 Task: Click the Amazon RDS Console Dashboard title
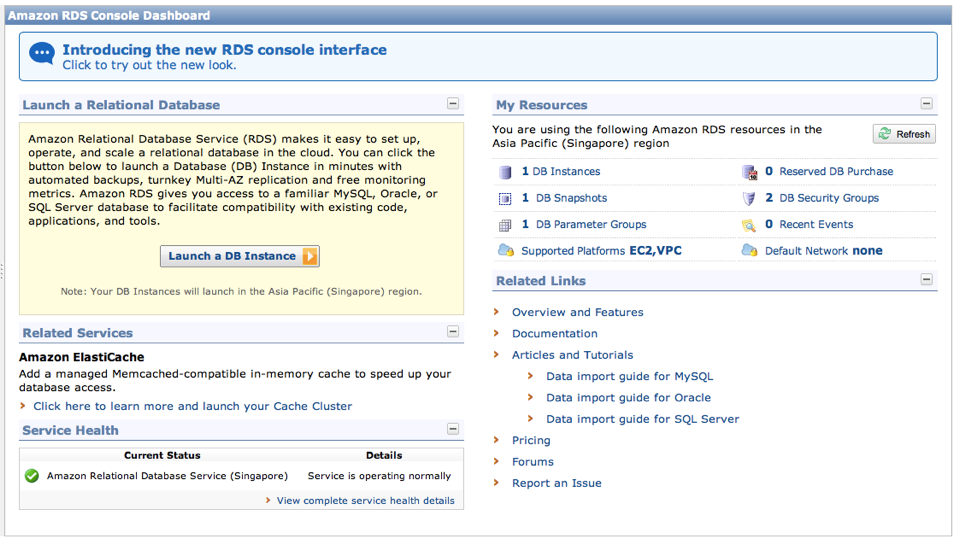[109, 15]
